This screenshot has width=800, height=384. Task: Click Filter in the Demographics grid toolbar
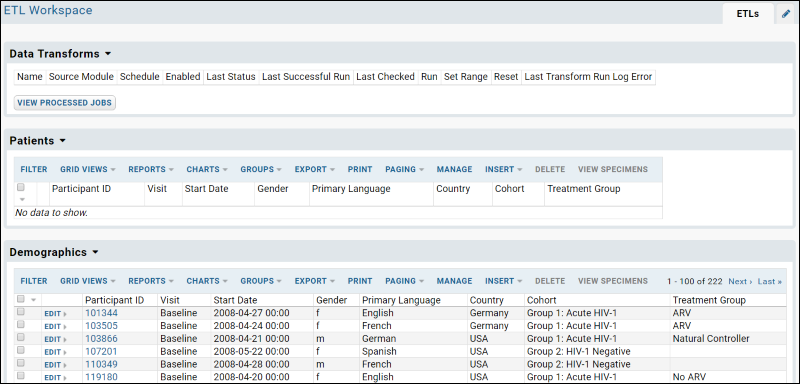[x=34, y=281]
